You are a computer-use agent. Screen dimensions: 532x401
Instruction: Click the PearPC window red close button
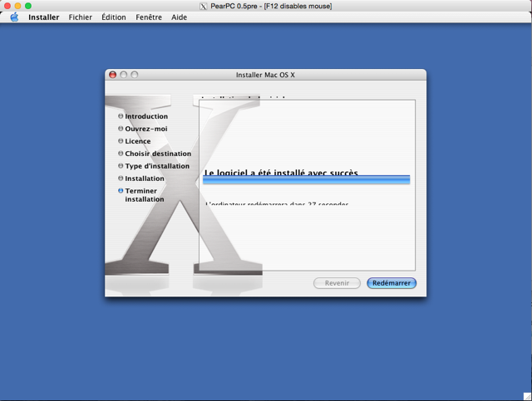7,6
